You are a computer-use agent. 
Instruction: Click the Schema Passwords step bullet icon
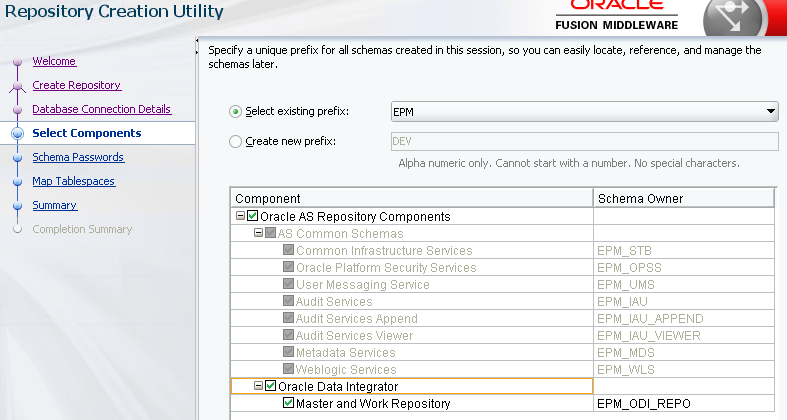[x=18, y=158]
